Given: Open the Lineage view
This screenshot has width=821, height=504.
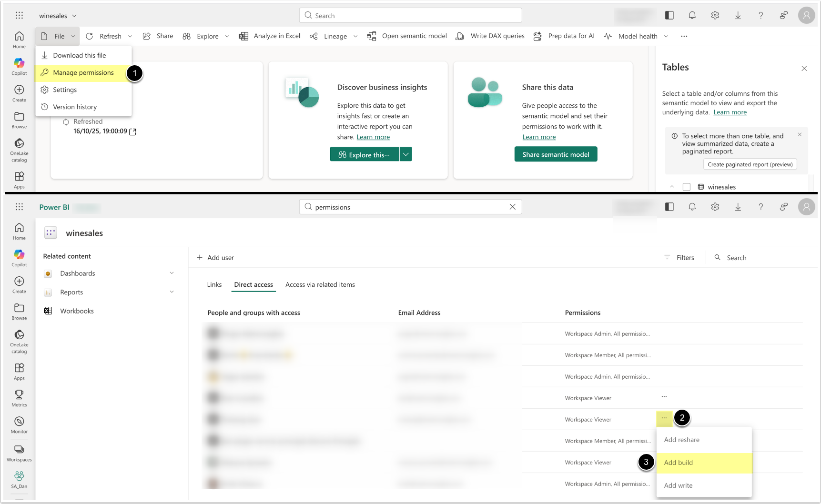Looking at the screenshot, I should point(328,36).
